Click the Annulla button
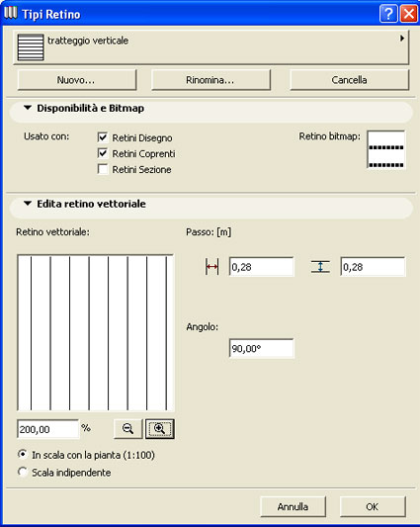420x527 pixels. 293,506
